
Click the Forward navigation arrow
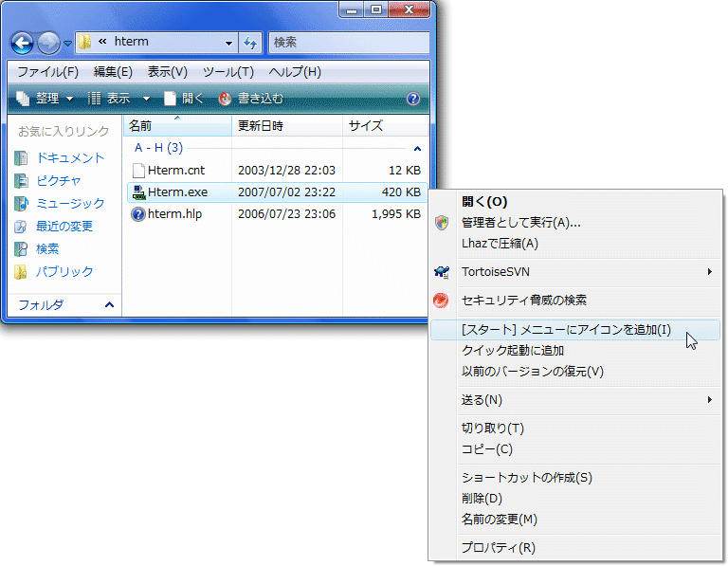[x=48, y=44]
